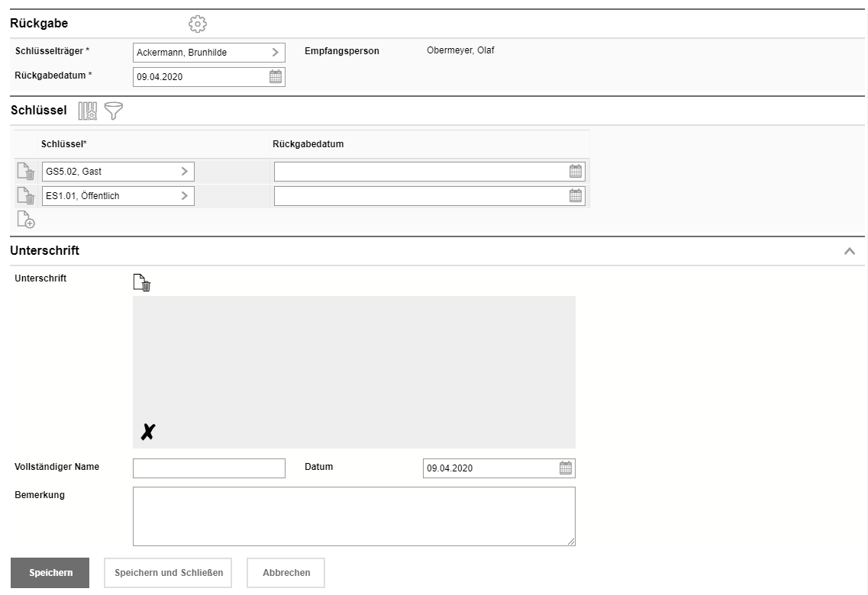Open the Datum calendar picker in the signature section
868x595 pixels.
pos(566,468)
